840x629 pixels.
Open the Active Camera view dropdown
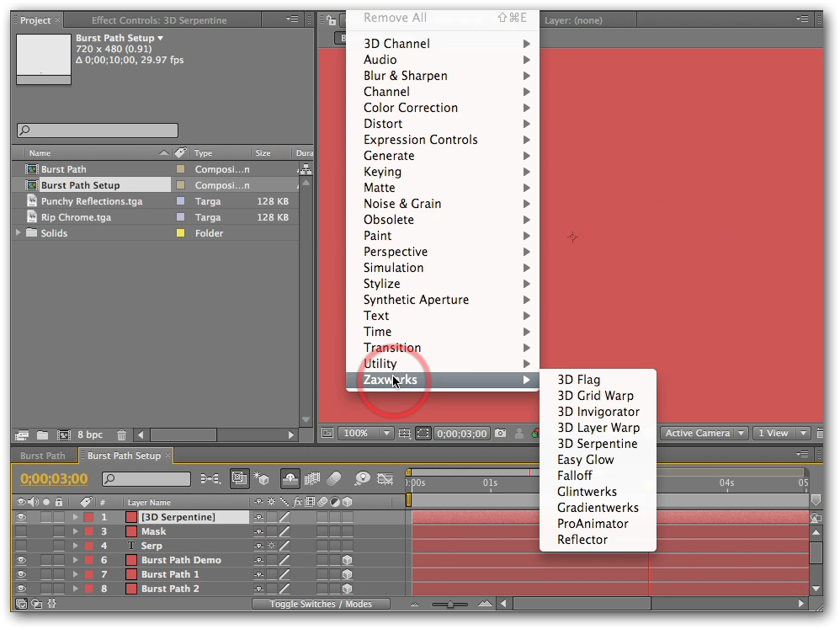[704, 433]
